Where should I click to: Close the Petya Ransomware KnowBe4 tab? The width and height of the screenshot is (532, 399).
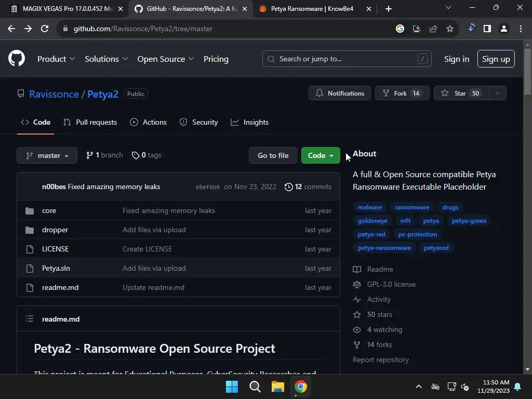pos(369,9)
